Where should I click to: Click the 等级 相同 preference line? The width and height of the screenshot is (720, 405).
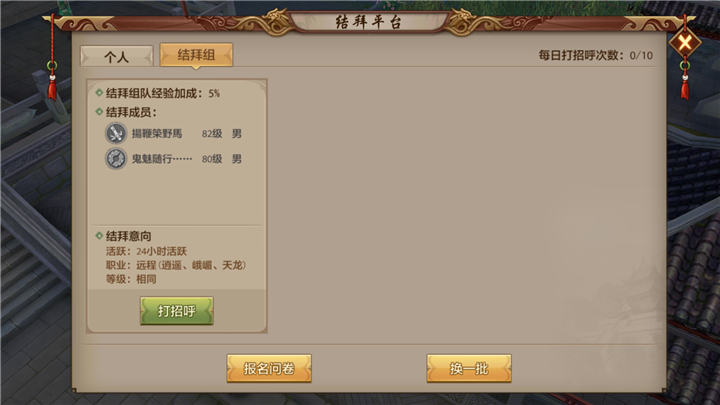pyautogui.click(x=131, y=279)
